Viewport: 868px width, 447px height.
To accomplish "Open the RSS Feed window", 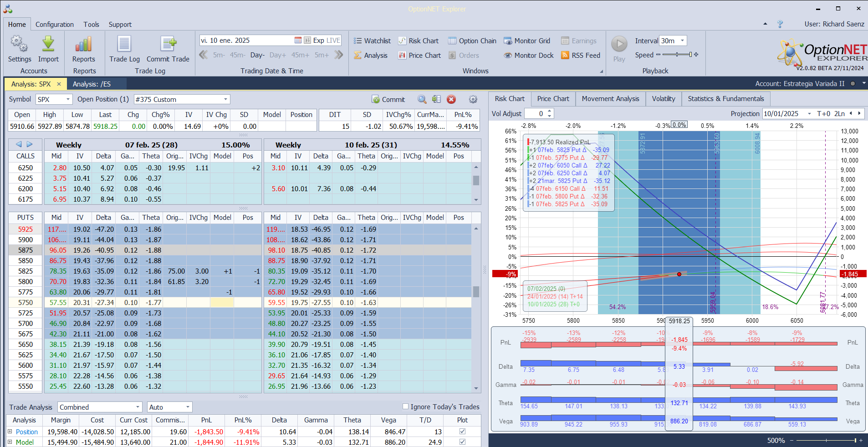I will click(581, 56).
